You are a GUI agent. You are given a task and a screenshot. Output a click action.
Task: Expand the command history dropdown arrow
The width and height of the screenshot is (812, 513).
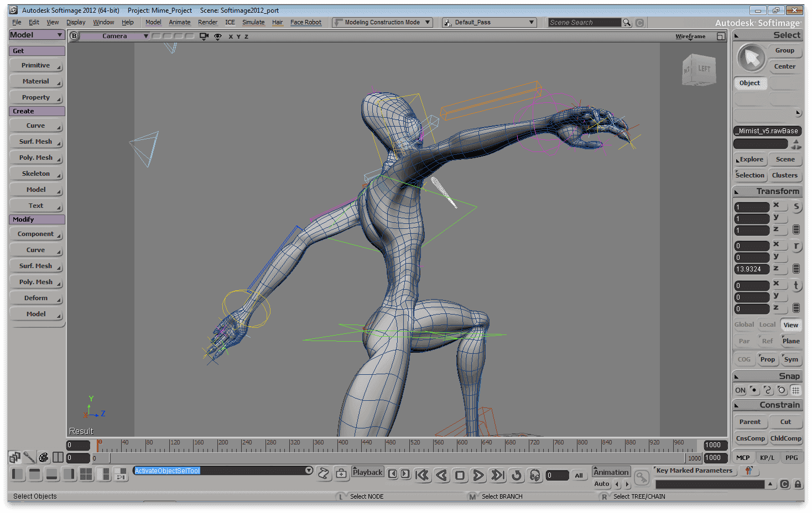pos(309,470)
